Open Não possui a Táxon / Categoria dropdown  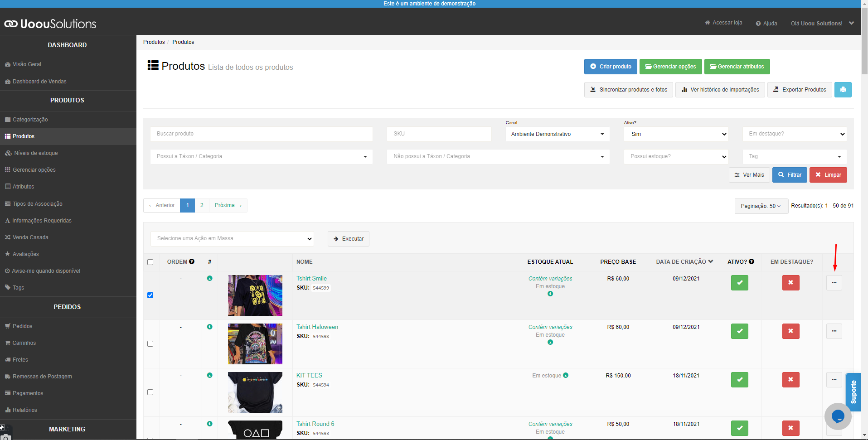(498, 156)
